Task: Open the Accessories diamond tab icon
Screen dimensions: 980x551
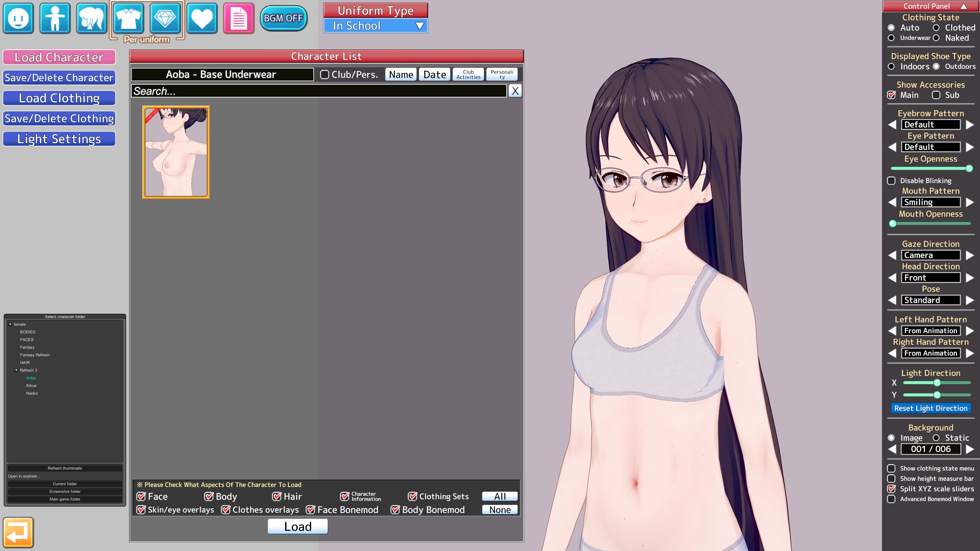Action: pos(165,18)
